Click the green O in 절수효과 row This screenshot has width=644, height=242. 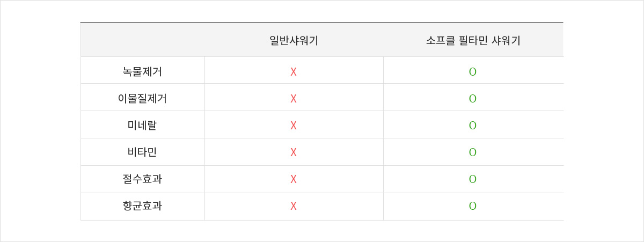click(473, 179)
